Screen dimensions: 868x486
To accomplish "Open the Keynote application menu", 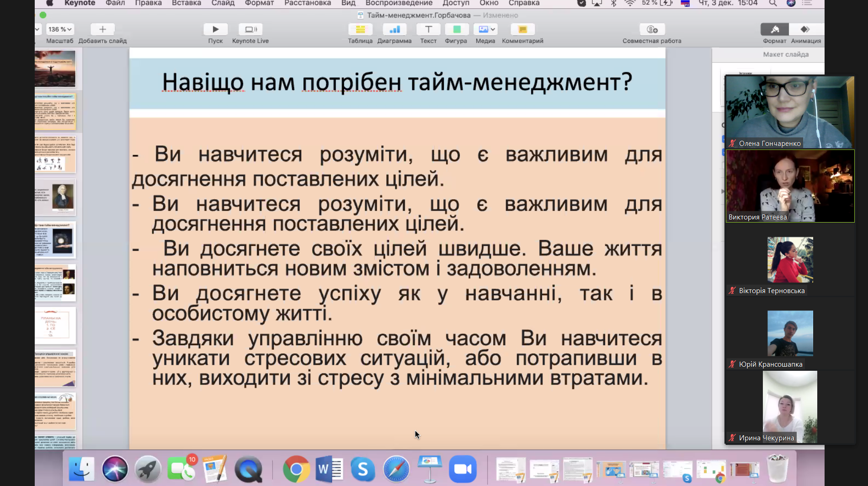I will pyautogui.click(x=80, y=3).
